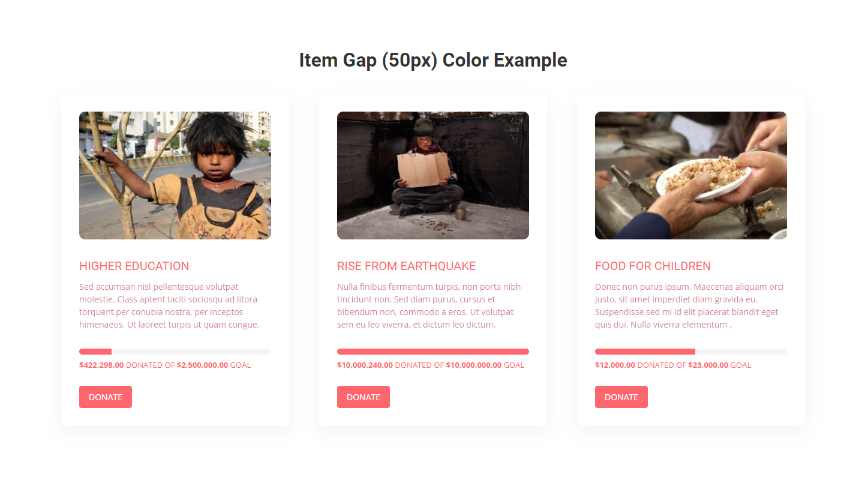Click the $2,500,000.00 goal amount

tap(202, 365)
